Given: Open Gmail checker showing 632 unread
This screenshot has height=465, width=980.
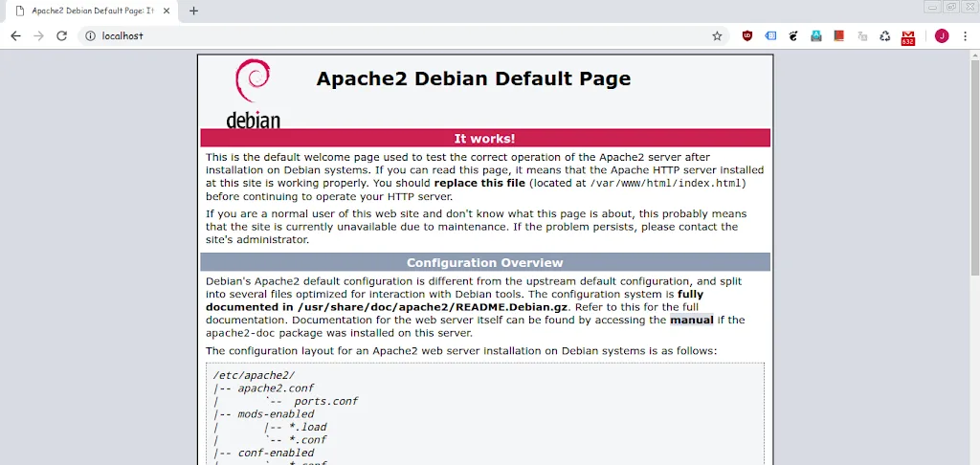Looking at the screenshot, I should (x=908, y=37).
